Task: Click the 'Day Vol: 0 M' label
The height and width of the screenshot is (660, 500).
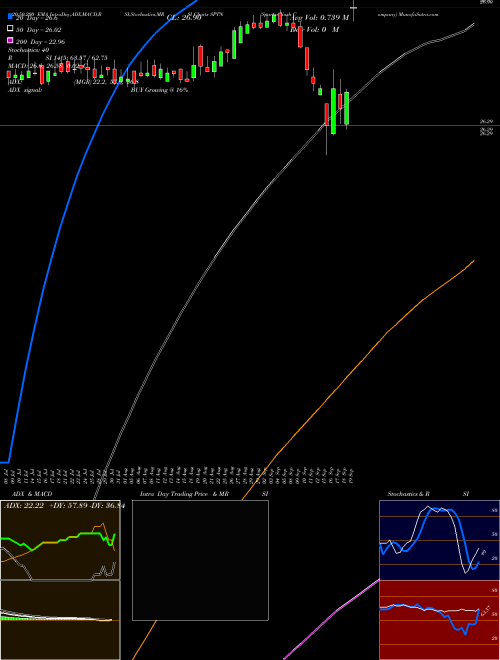Action: coord(314,29)
